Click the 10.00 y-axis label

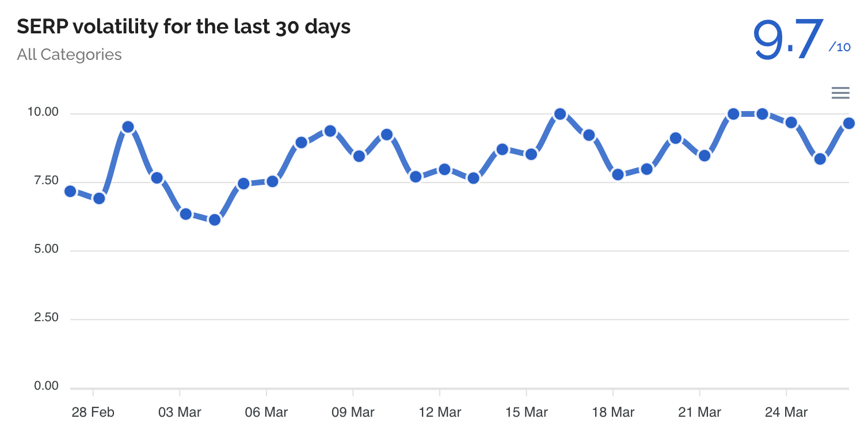point(43,112)
